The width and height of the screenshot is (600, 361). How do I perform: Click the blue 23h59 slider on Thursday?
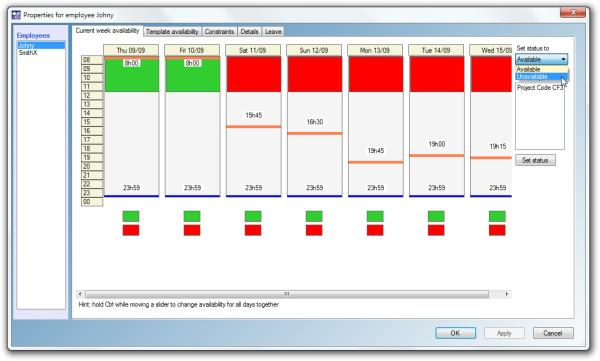(x=131, y=196)
